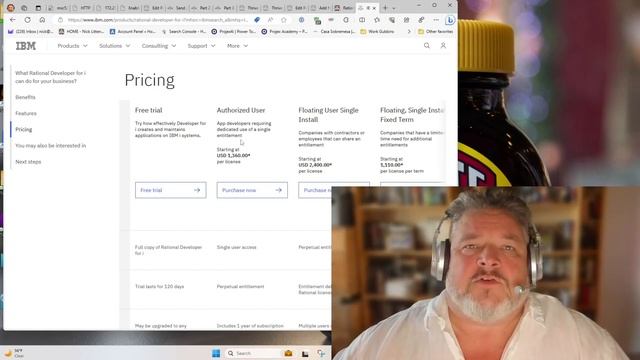Reload the page with the refresh icon
This screenshot has width=640, height=360.
(x=27, y=20)
